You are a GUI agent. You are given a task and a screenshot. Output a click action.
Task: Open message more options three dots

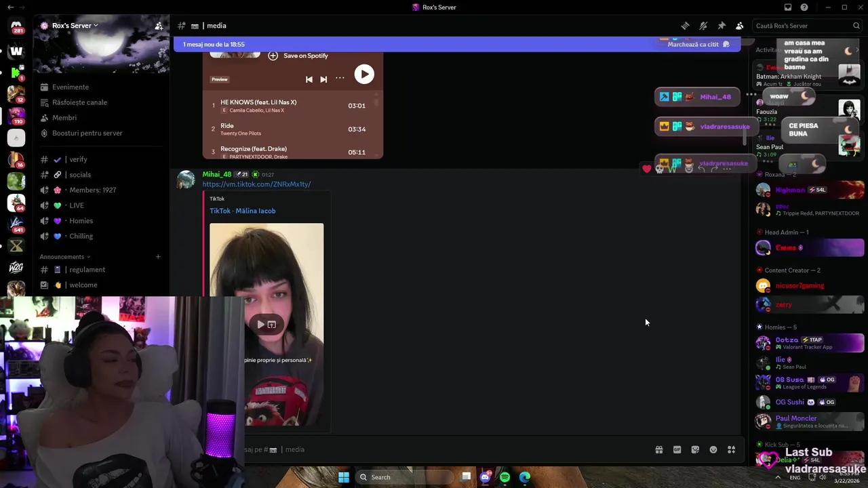click(728, 169)
